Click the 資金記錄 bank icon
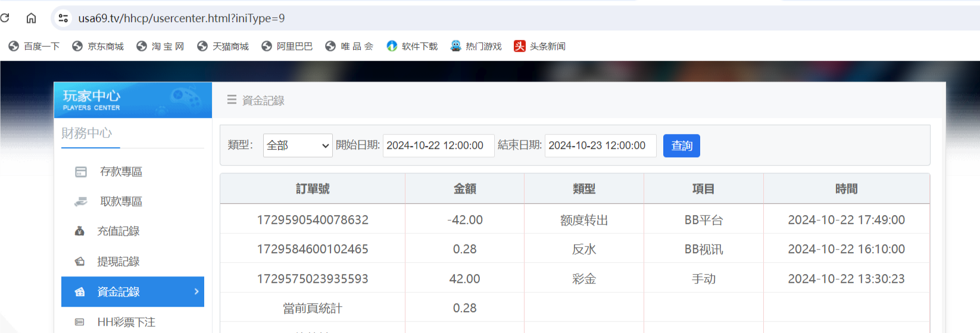The height and width of the screenshot is (333, 980). point(79,292)
